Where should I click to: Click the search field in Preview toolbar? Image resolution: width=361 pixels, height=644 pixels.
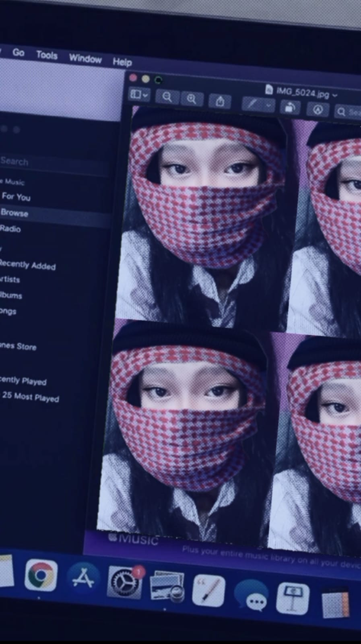(348, 112)
